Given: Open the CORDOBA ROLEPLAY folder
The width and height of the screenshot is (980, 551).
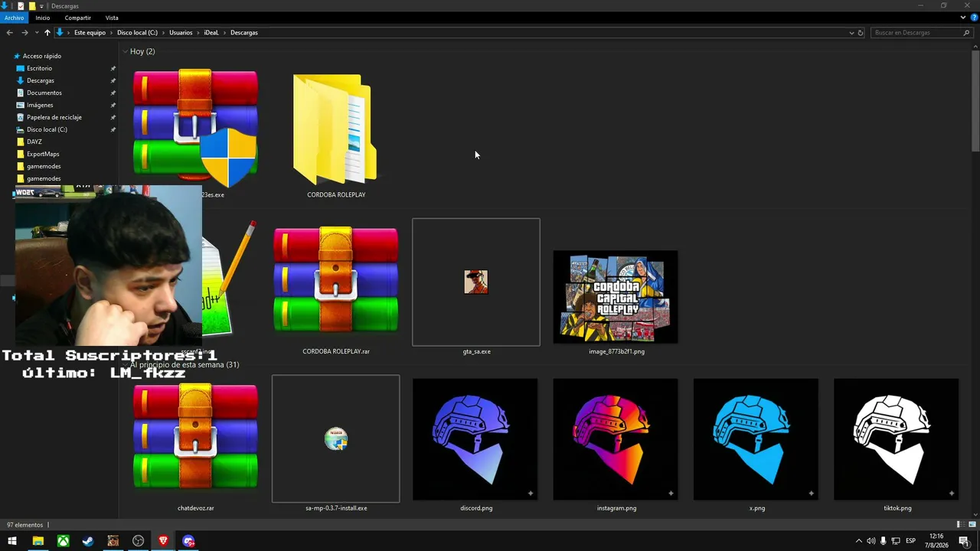Looking at the screenshot, I should 335,129.
